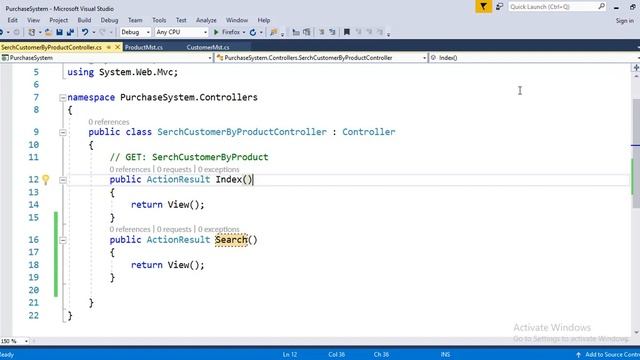Image resolution: width=640 pixels, height=360 pixels.
Task: Comment out the selected lines via the toolbar icon
Action: tap(321, 32)
